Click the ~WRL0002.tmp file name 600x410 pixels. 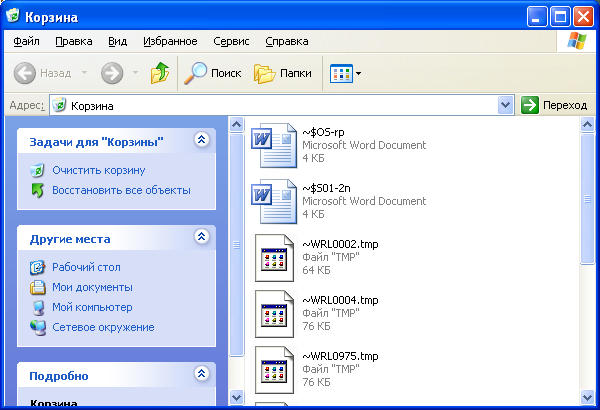tap(340, 244)
